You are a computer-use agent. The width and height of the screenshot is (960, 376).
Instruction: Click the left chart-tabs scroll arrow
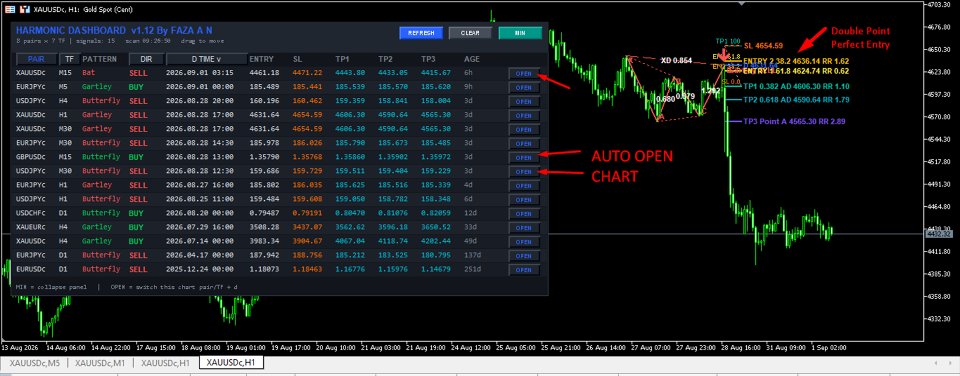(x=936, y=363)
